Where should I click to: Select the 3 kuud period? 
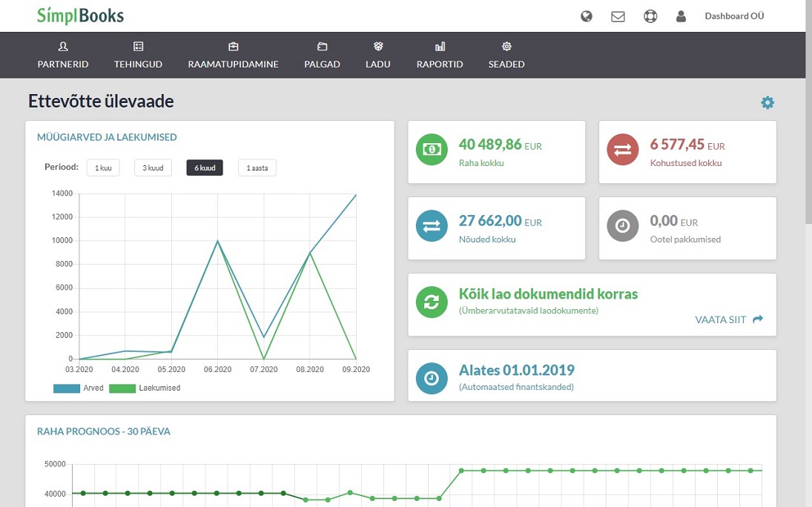point(153,168)
